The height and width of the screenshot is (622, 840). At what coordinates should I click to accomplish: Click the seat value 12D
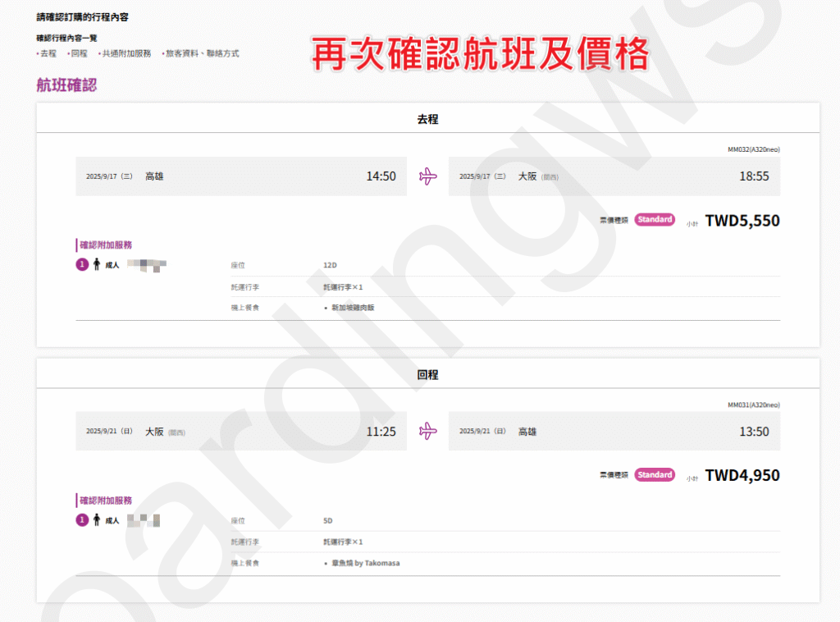click(x=330, y=265)
